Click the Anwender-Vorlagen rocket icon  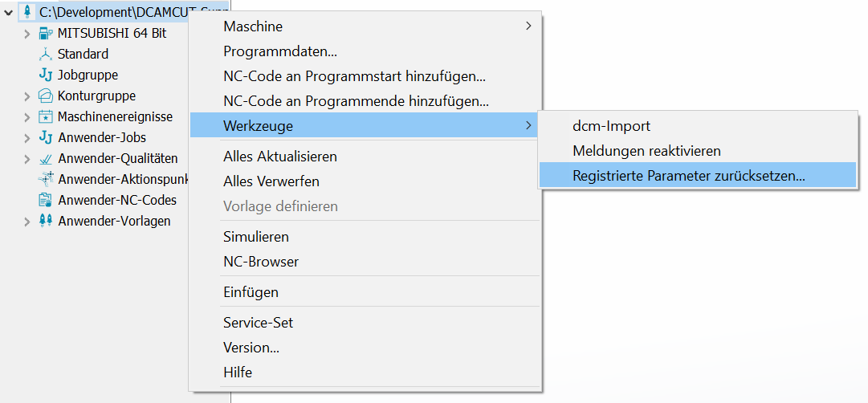pyautogui.click(x=46, y=221)
